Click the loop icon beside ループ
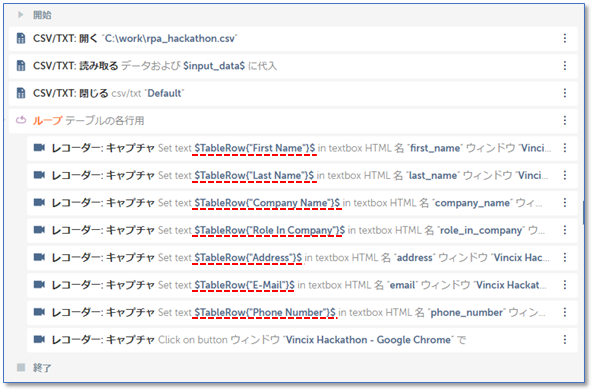This screenshot has height=392, width=594. point(21,120)
